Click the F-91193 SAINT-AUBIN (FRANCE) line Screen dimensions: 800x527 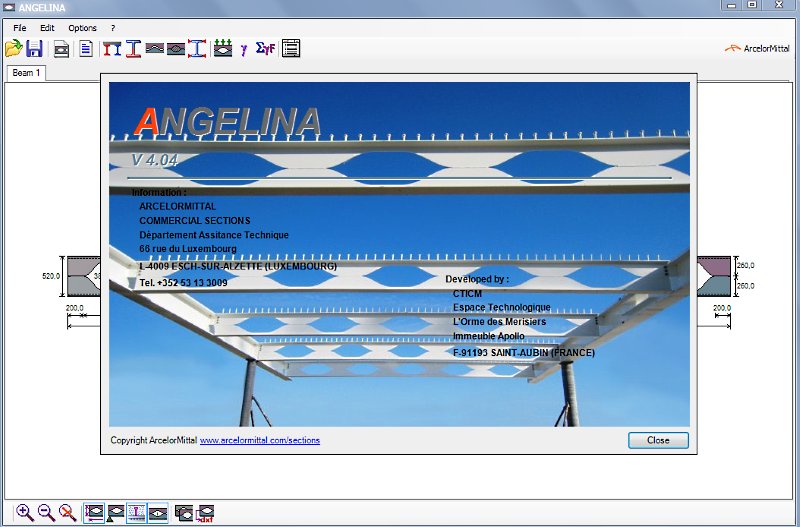point(524,353)
